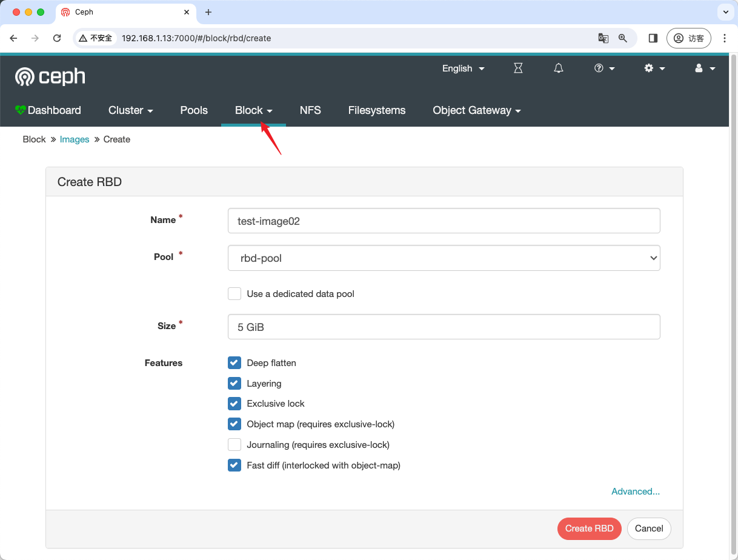Click the Images breadcrumb link
This screenshot has width=738, height=560.
[75, 139]
